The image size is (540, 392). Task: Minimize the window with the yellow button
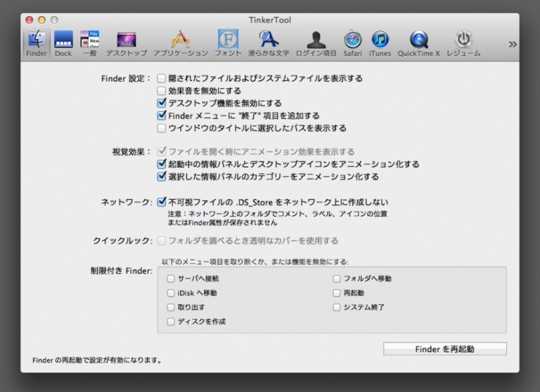(42, 20)
